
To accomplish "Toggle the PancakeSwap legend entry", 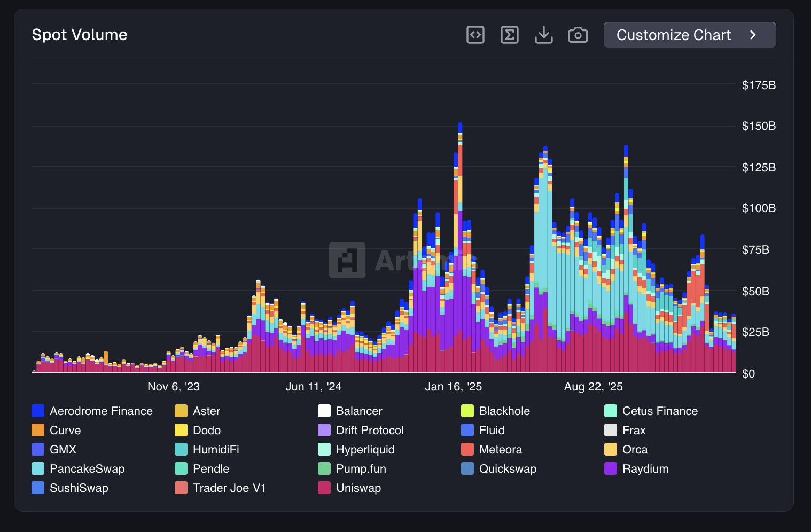I will click(x=78, y=468).
